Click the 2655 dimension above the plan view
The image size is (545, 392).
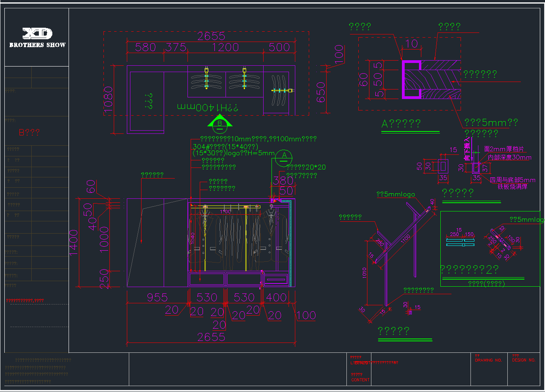click(211, 36)
